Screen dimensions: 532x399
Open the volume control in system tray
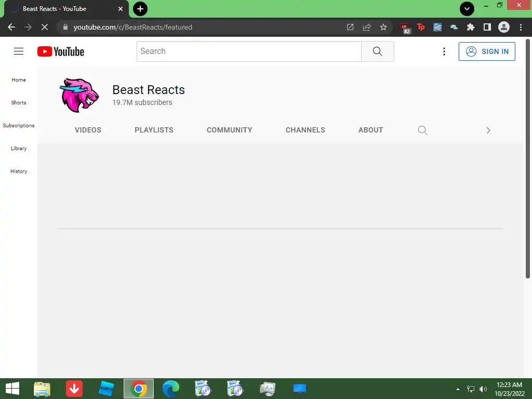tap(483, 389)
